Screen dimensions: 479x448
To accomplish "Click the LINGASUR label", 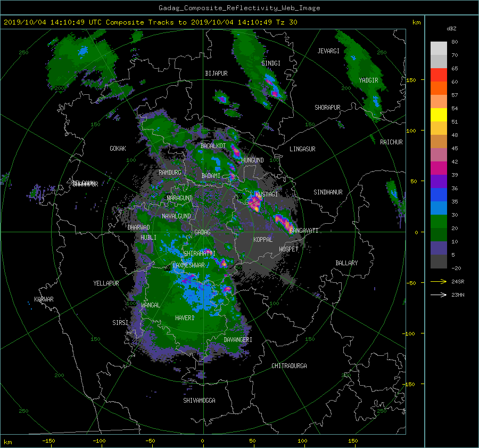I will pos(302,149).
